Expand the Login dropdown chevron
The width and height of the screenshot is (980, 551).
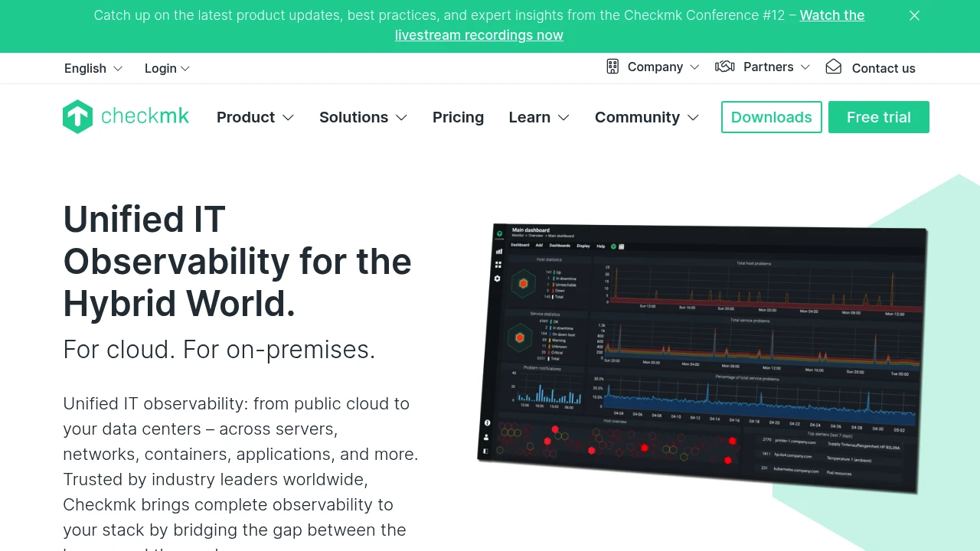tap(185, 69)
